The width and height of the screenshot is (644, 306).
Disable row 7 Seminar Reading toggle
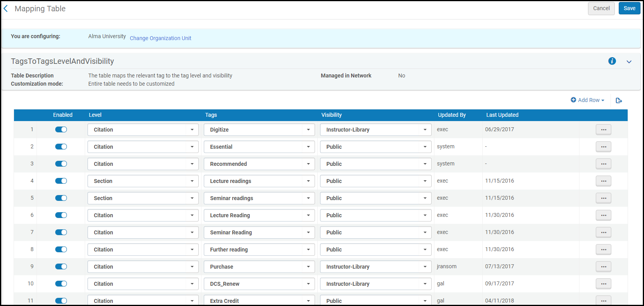61,232
